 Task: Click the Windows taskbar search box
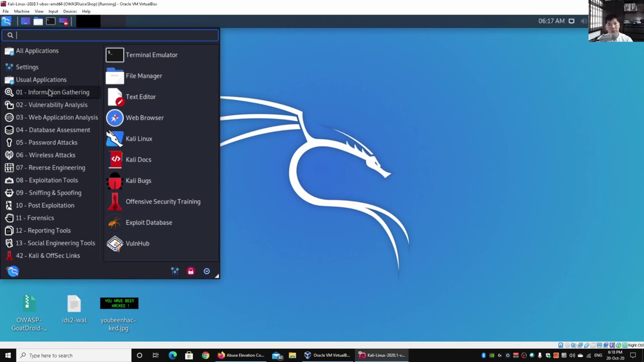point(73,355)
